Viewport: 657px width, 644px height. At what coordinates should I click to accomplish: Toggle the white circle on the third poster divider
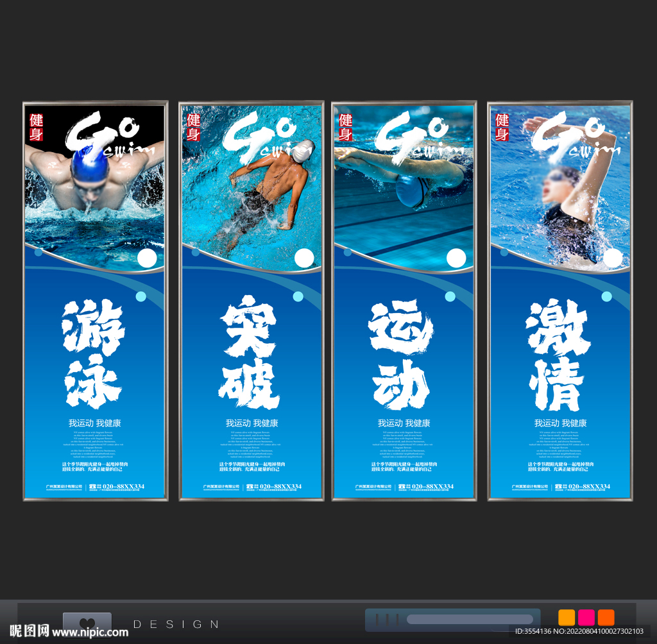456,257
